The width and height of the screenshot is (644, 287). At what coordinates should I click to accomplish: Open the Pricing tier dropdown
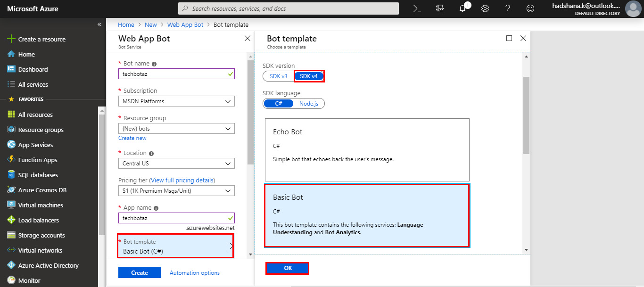point(176,191)
